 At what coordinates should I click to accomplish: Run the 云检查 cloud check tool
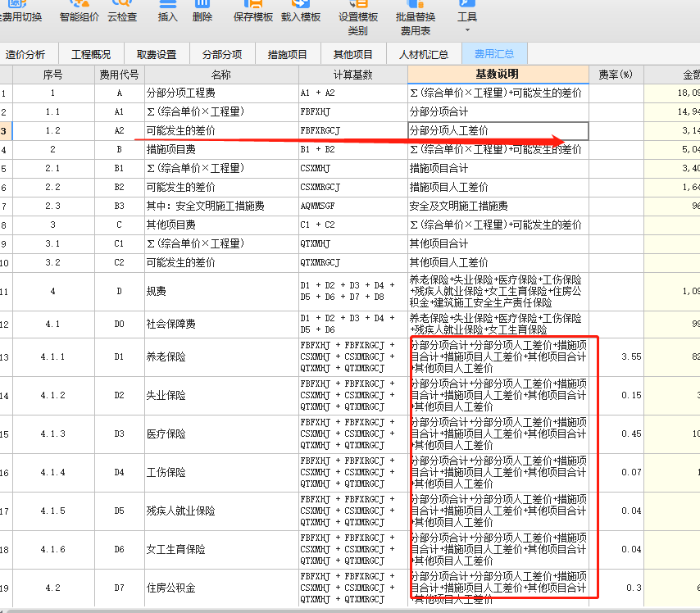(x=122, y=11)
